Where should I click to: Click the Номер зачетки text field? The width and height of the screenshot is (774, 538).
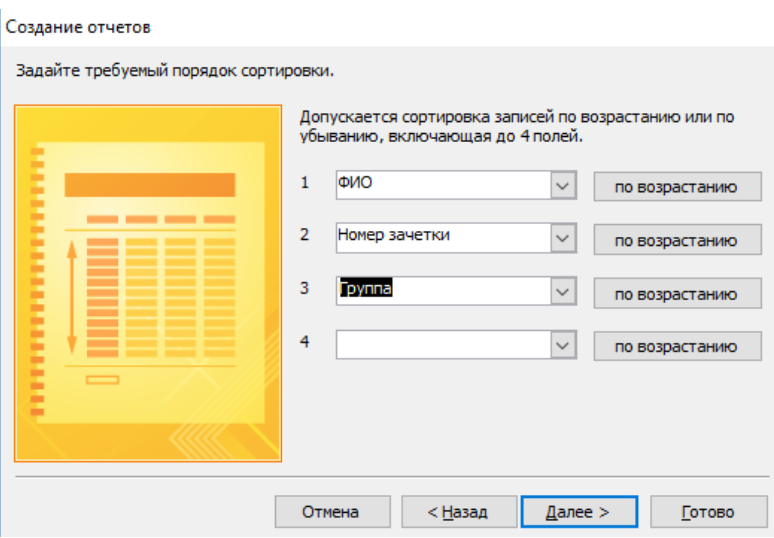(442, 239)
